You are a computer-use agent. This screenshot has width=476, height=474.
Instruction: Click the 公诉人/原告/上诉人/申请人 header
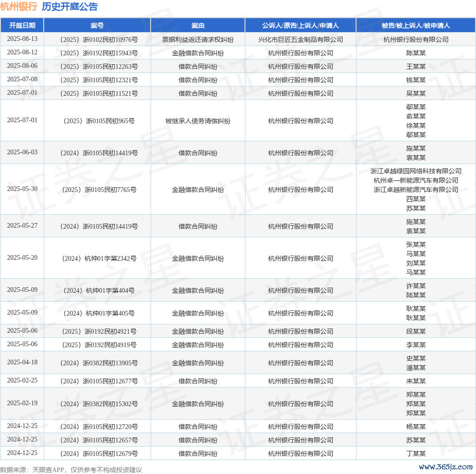pyautogui.click(x=300, y=26)
